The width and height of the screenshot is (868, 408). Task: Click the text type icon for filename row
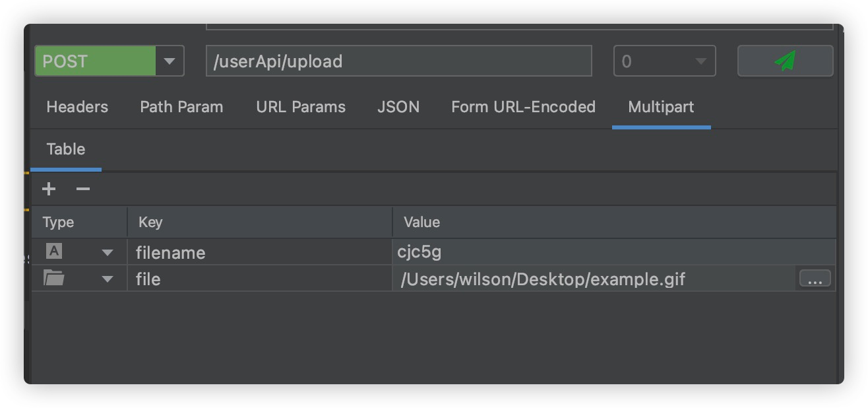(54, 252)
